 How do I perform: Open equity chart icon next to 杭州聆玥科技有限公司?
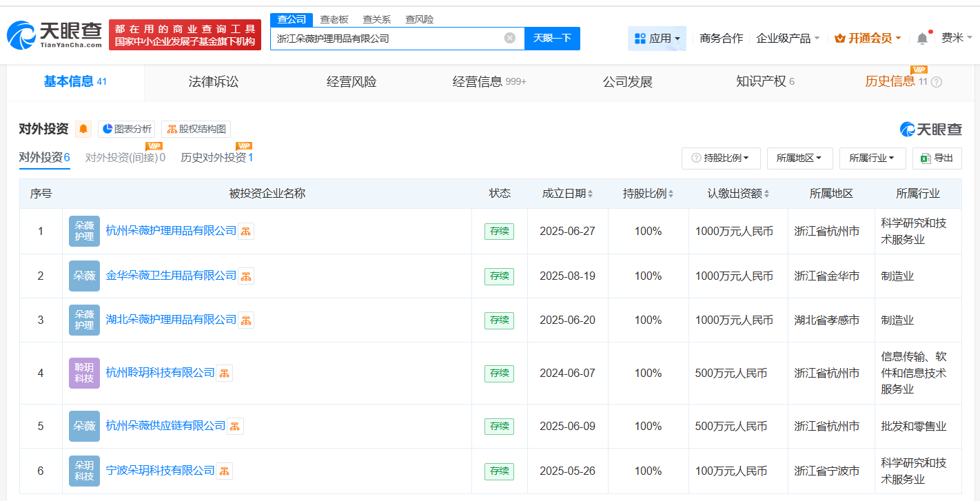224,373
